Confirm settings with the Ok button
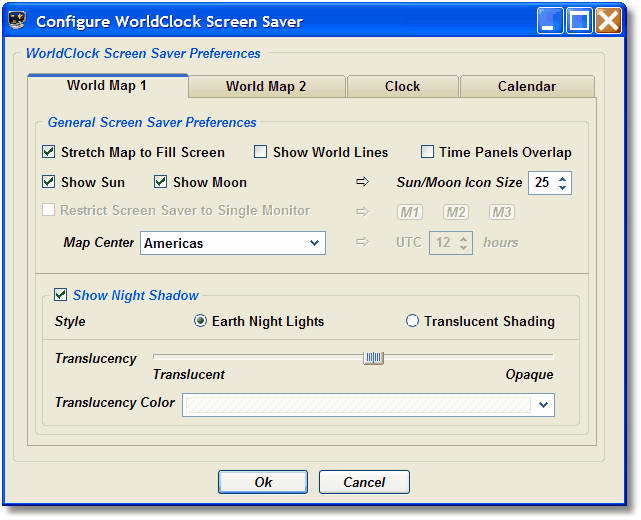This screenshot has height=520, width=641. tap(263, 482)
